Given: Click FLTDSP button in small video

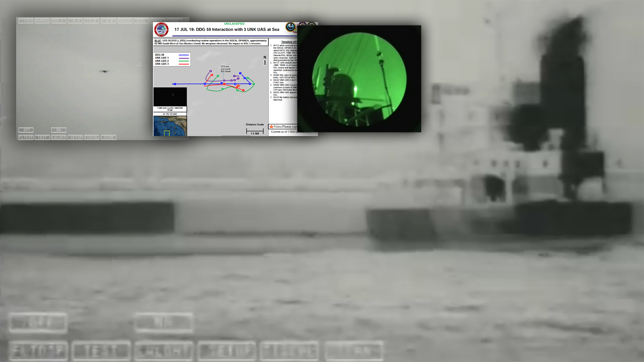Looking at the screenshot, I should coord(26,137).
